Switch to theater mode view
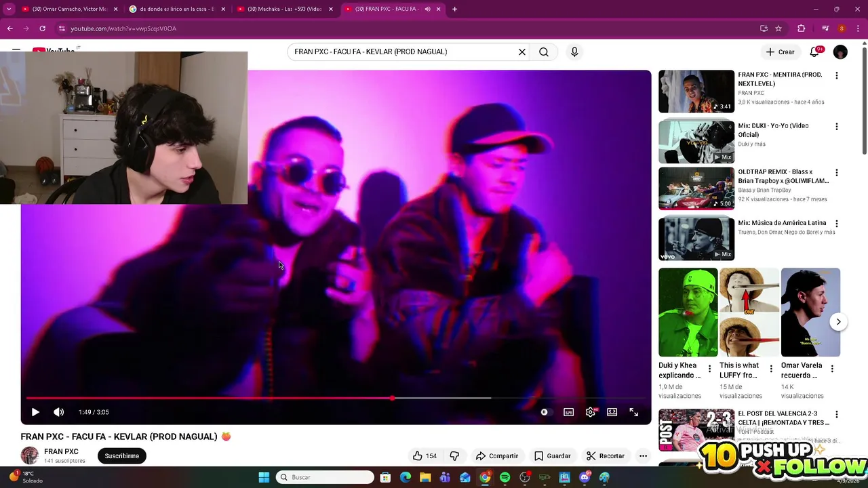This screenshot has height=488, width=868. pos(612,412)
